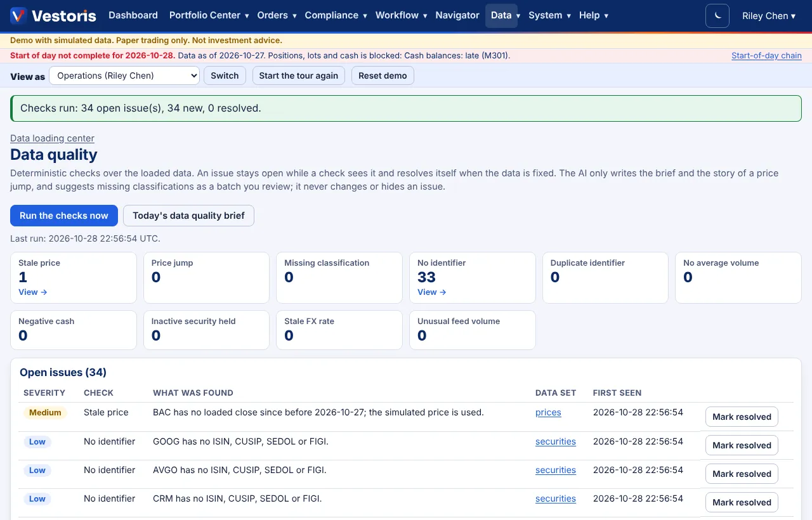Open the Dashboard menu item

pyautogui.click(x=133, y=15)
